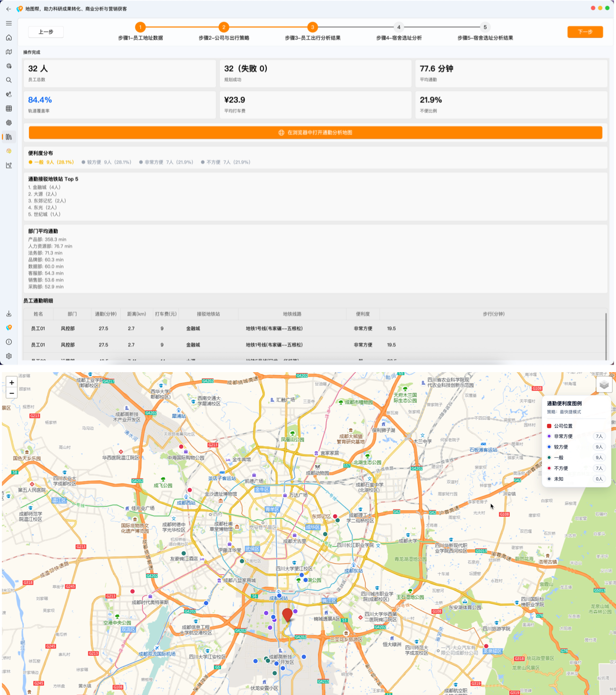This screenshot has height=695, width=616.
Task: Click the grid table icon in sidebar
Action: (x=9, y=109)
